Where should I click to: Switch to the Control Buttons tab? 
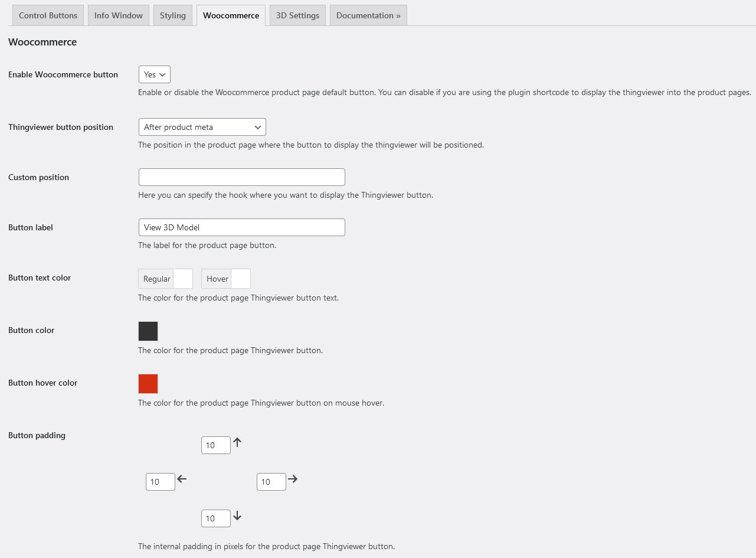pos(48,15)
